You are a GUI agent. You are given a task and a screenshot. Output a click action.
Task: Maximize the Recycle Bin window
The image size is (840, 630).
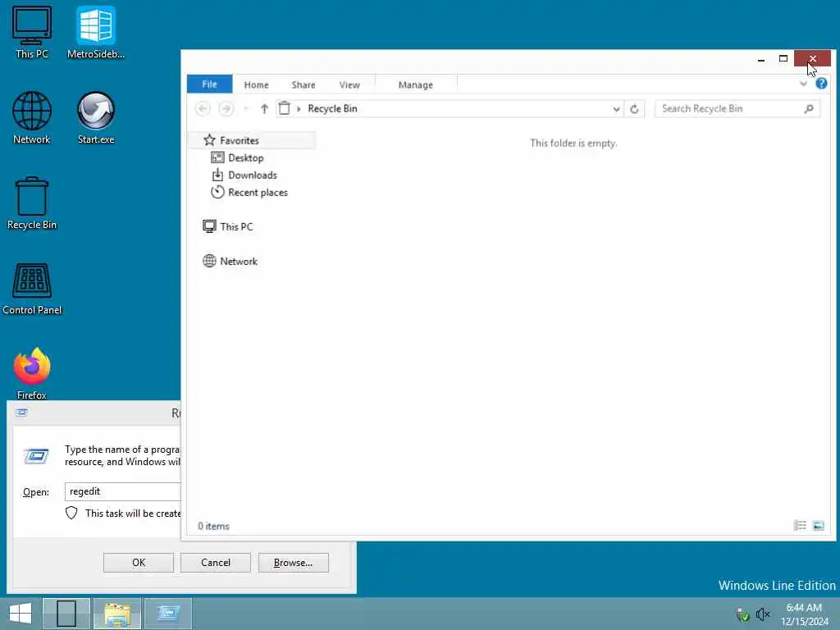783,58
